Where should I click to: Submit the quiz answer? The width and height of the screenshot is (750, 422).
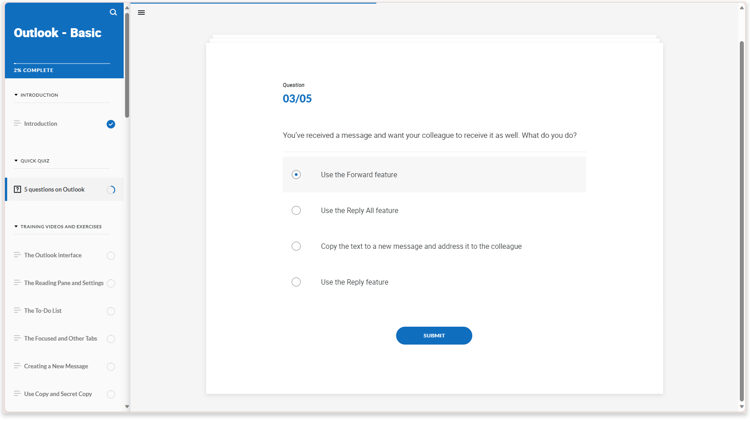tap(433, 336)
